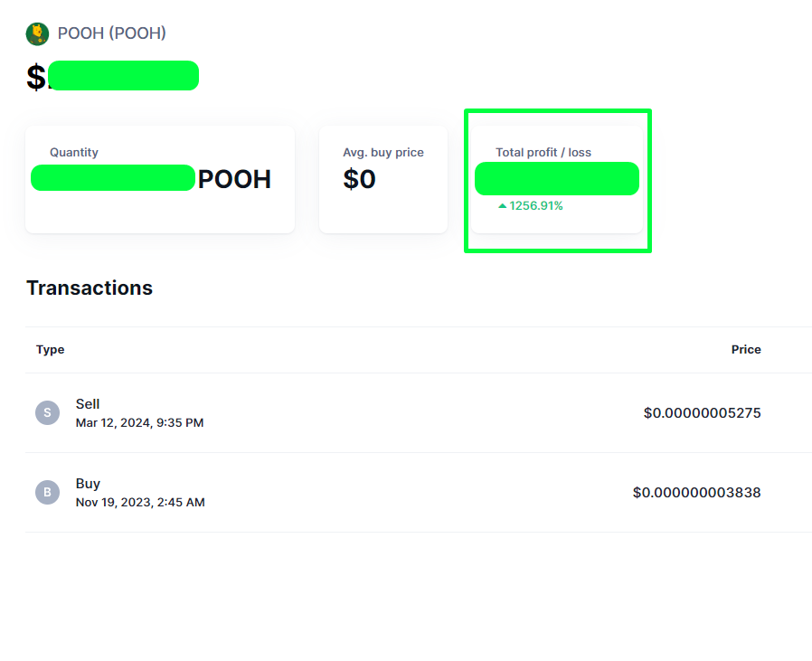Select the Transactions section heading
812x661 pixels.
coord(89,288)
